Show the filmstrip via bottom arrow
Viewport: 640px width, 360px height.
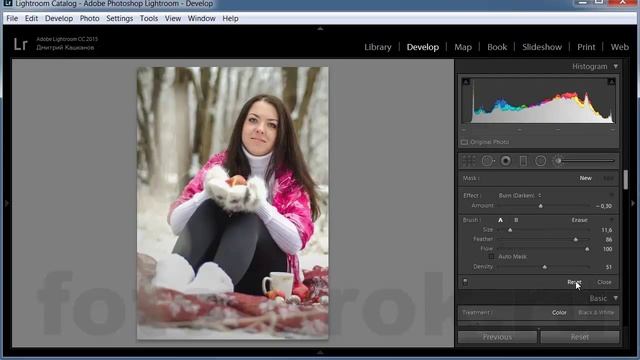(x=320, y=352)
